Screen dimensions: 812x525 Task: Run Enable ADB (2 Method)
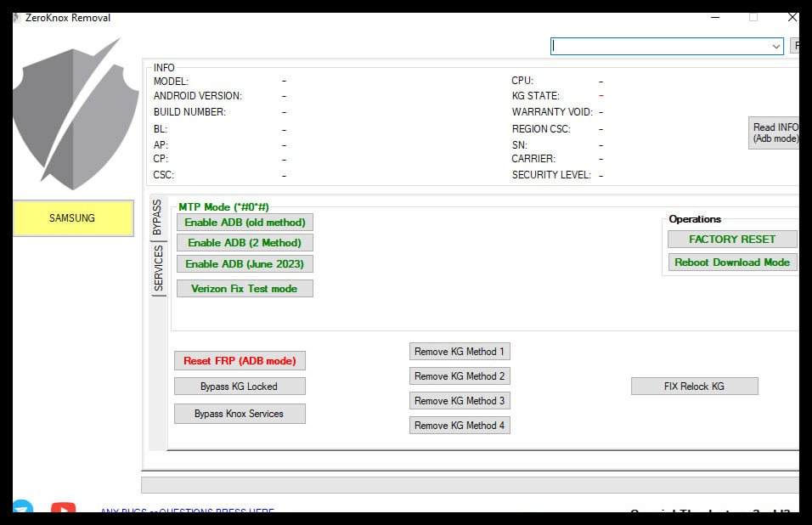point(245,242)
